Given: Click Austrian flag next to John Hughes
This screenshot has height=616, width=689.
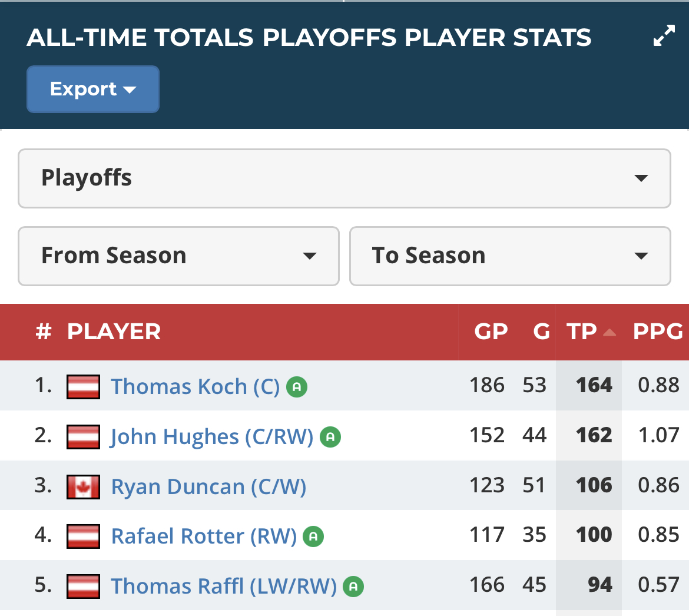Looking at the screenshot, I should click(83, 437).
